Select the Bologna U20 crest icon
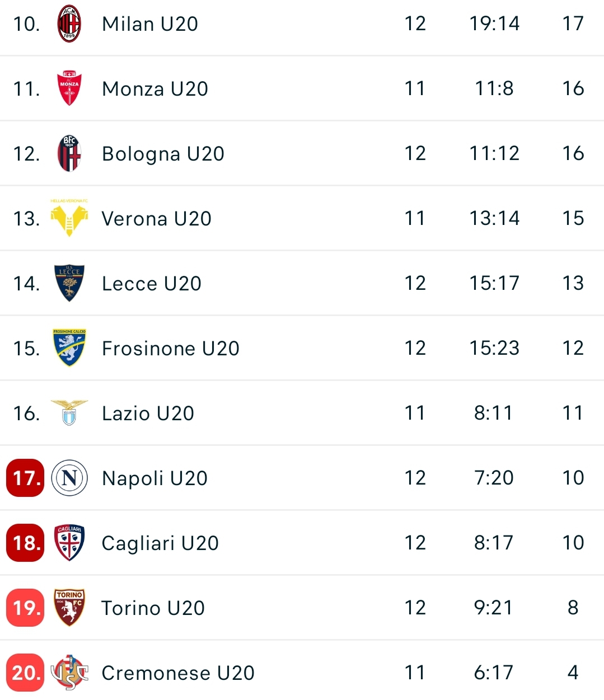The height and width of the screenshot is (700, 604). pos(69,153)
